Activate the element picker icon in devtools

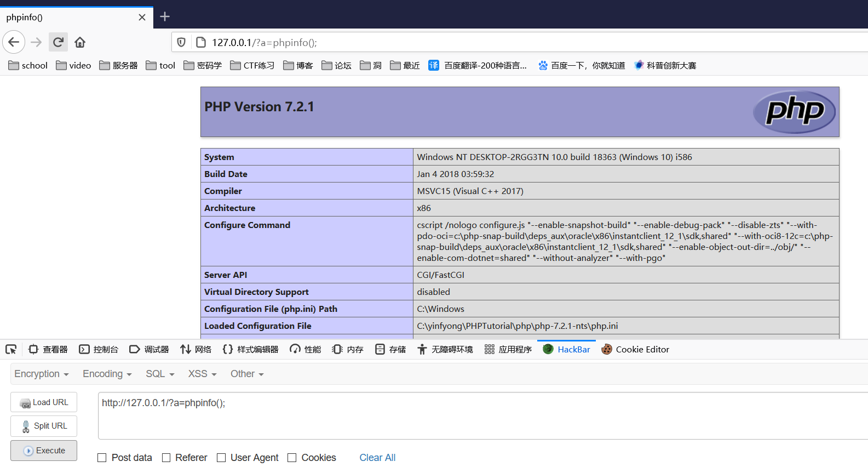point(11,349)
